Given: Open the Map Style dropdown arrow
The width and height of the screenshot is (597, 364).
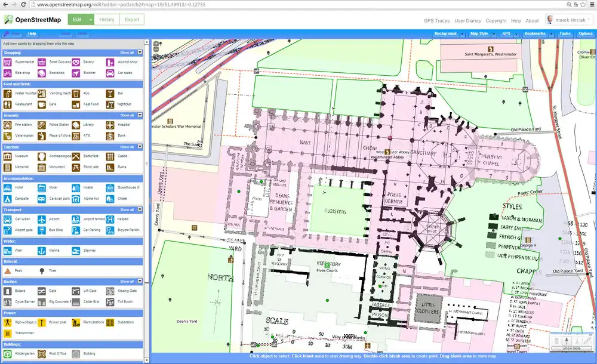Looking at the screenshot, I should 494,34.
